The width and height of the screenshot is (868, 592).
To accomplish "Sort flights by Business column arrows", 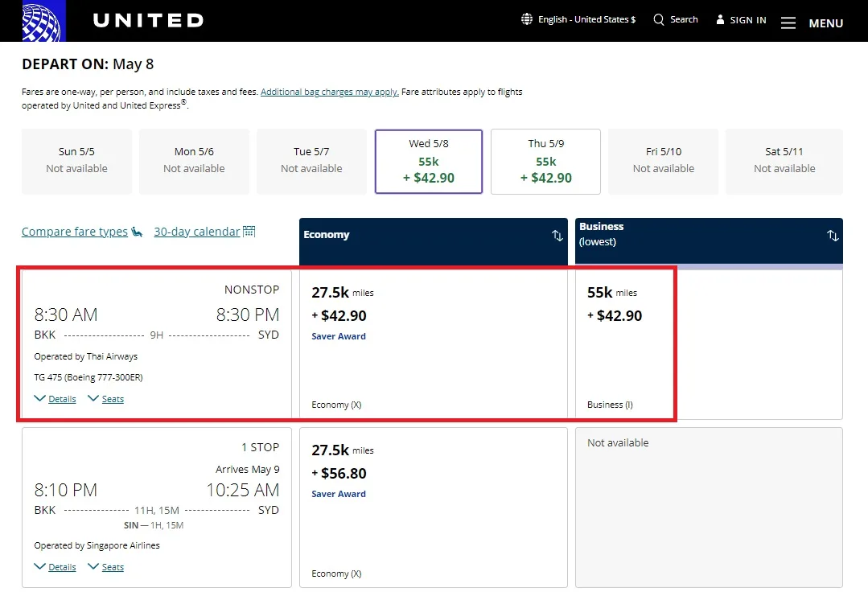I will click(832, 236).
